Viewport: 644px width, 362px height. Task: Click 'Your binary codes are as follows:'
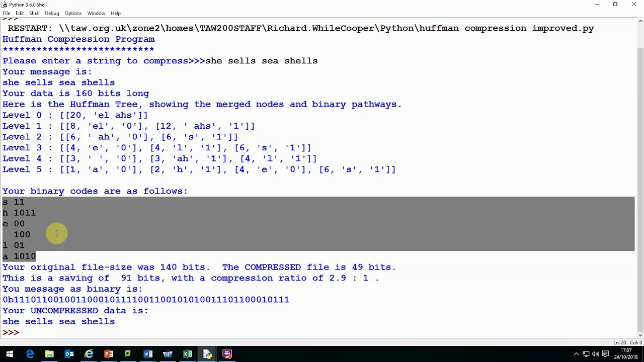pyautogui.click(x=95, y=191)
